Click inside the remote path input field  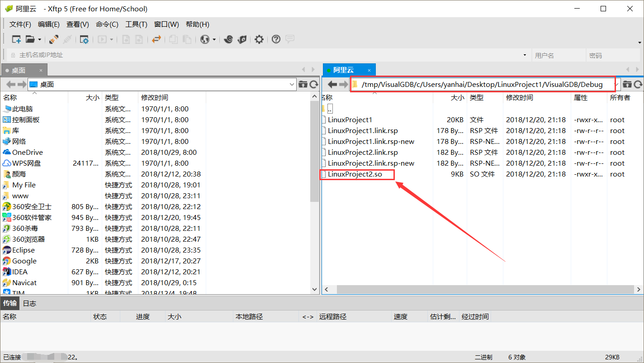point(479,84)
